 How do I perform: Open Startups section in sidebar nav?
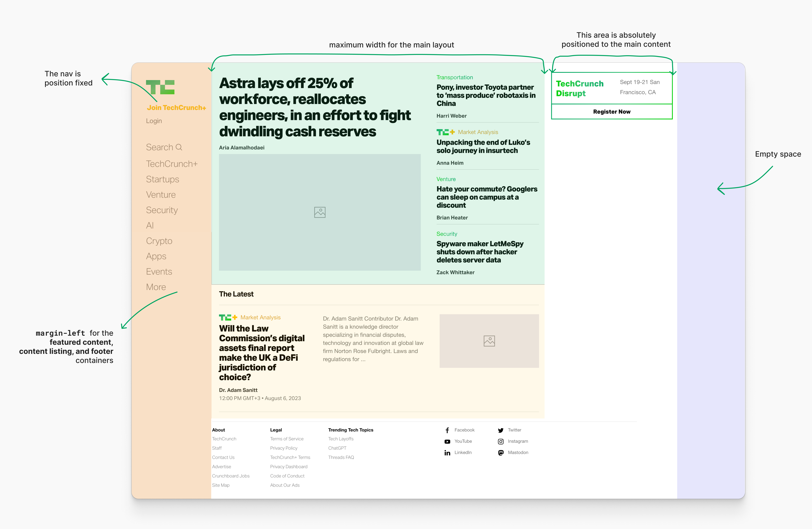(162, 180)
